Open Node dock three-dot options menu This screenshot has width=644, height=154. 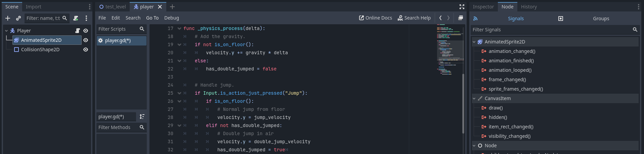pyautogui.click(x=638, y=7)
